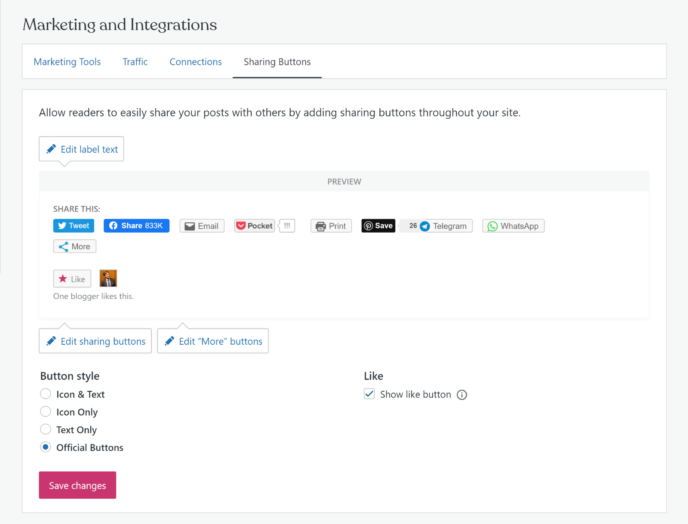The image size is (688, 524).
Task: Switch to the Marketing Tools tab
Action: [67, 62]
